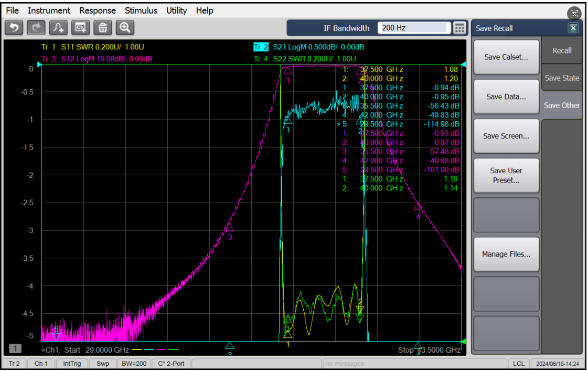588x371 pixels.
Task: Click the Undo arrow icon
Action: pyautogui.click(x=14, y=28)
